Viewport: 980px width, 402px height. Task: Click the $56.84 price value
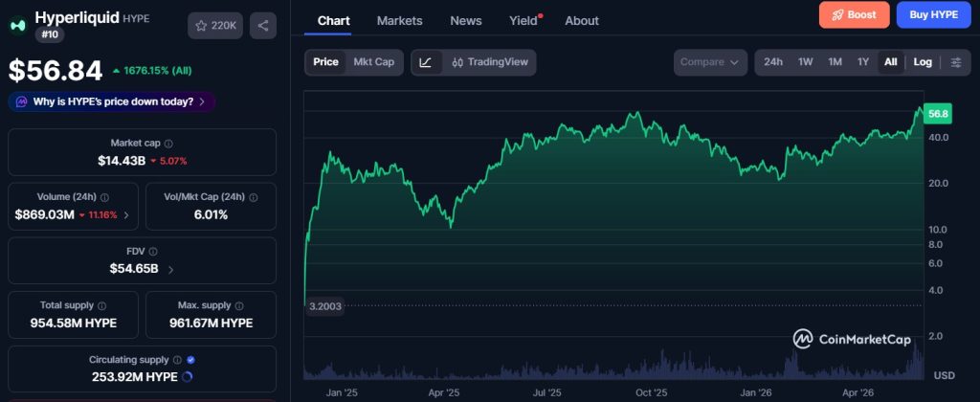pos(55,71)
